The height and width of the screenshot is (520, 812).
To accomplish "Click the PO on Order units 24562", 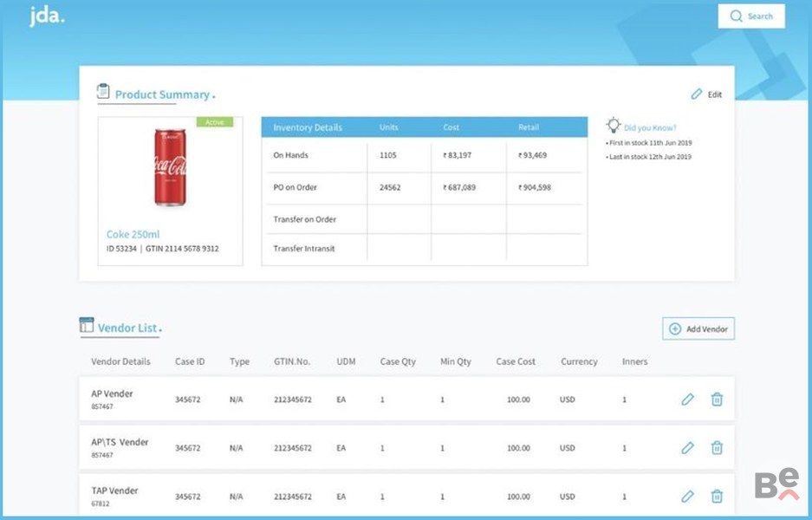I will (x=390, y=187).
